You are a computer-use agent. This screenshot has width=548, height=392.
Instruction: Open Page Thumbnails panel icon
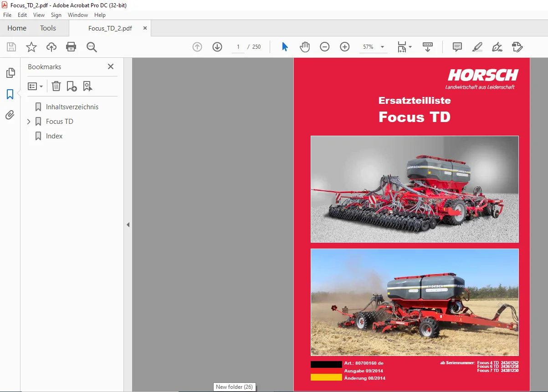(x=10, y=73)
